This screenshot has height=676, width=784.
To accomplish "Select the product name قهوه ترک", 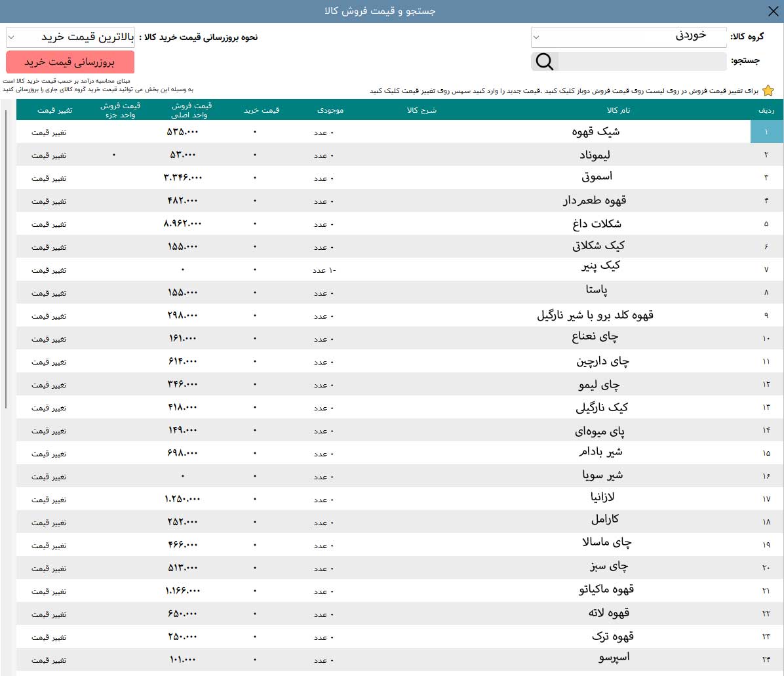I will click(x=612, y=636).
